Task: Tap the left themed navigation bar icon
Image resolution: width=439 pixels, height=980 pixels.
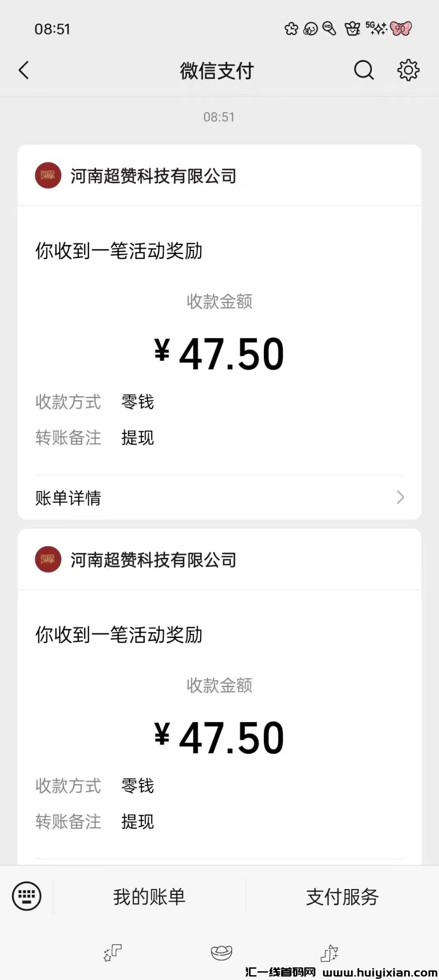Action: [113, 952]
